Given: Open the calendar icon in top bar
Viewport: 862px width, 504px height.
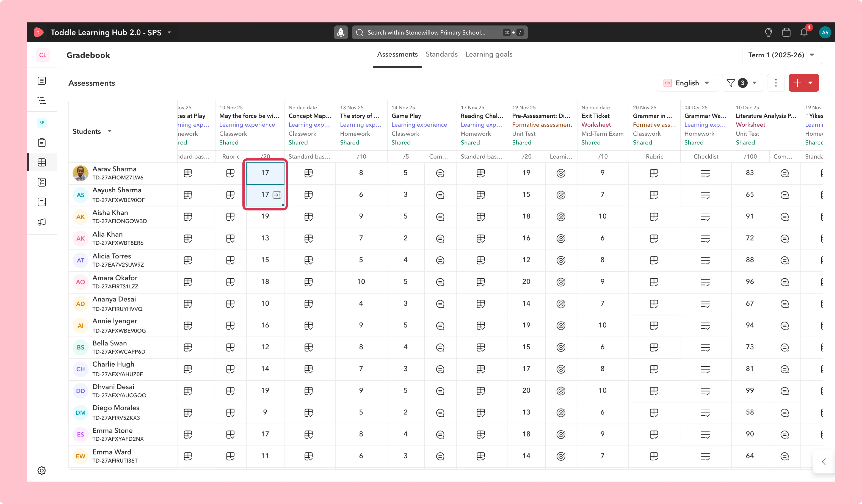Looking at the screenshot, I should point(786,33).
